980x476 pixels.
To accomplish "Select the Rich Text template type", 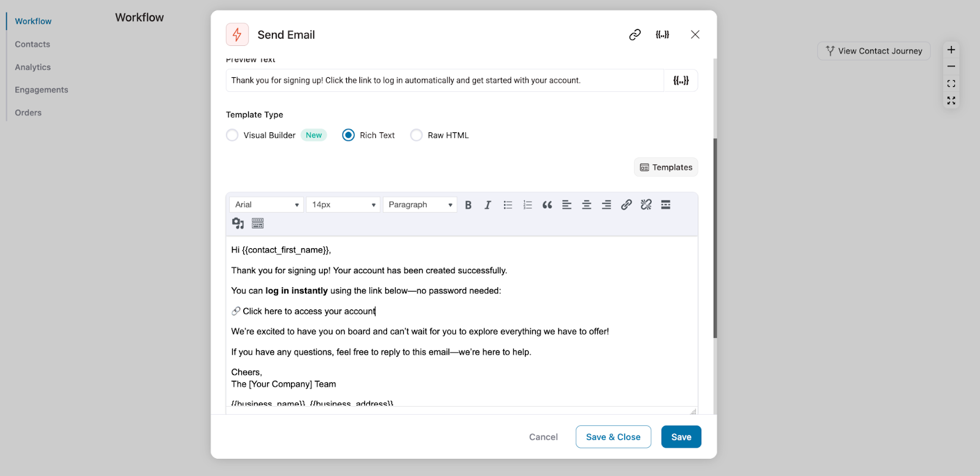I will (x=348, y=135).
